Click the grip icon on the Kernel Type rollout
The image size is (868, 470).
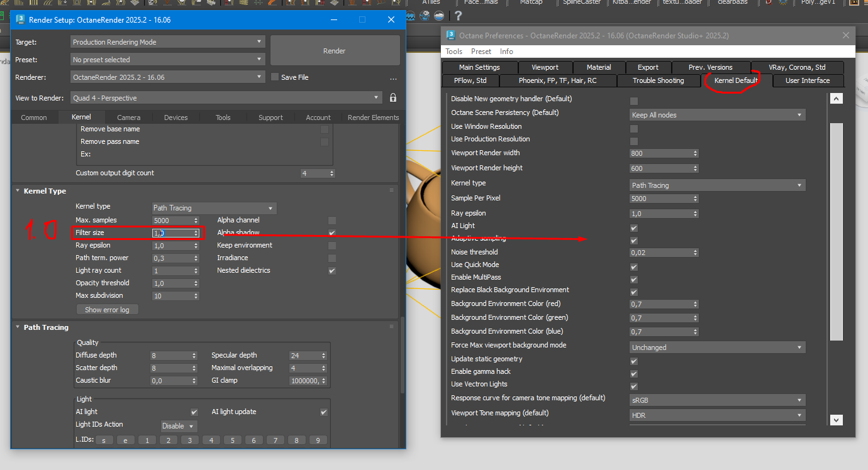pos(391,190)
